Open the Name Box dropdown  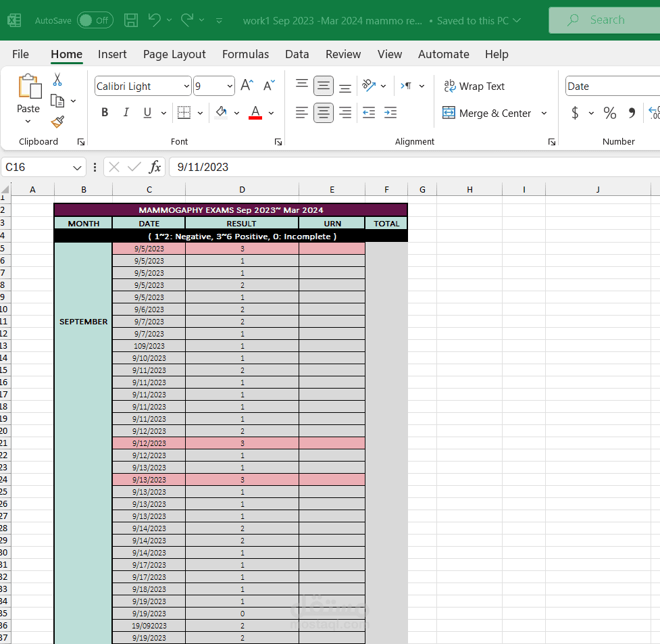(77, 168)
